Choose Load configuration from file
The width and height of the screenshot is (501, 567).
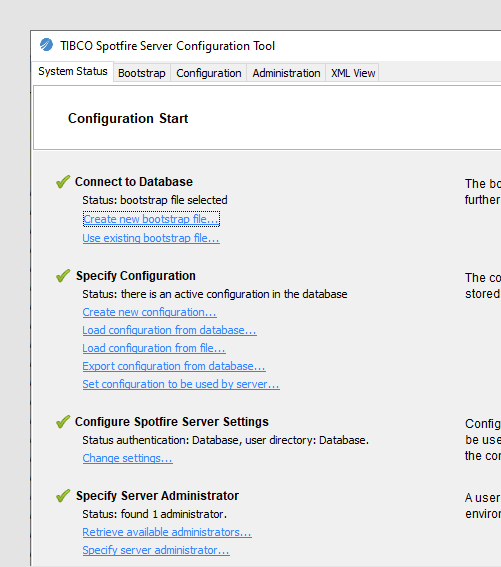click(x=154, y=348)
